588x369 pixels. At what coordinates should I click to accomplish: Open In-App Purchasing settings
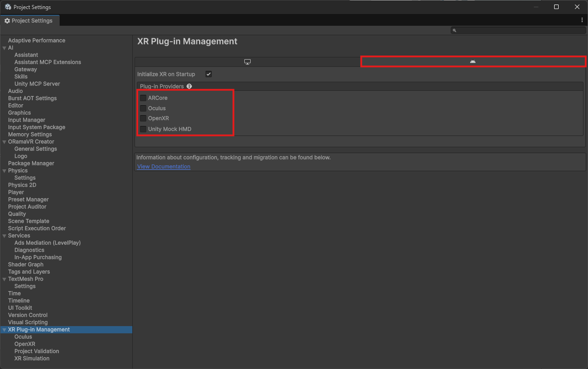click(x=38, y=257)
